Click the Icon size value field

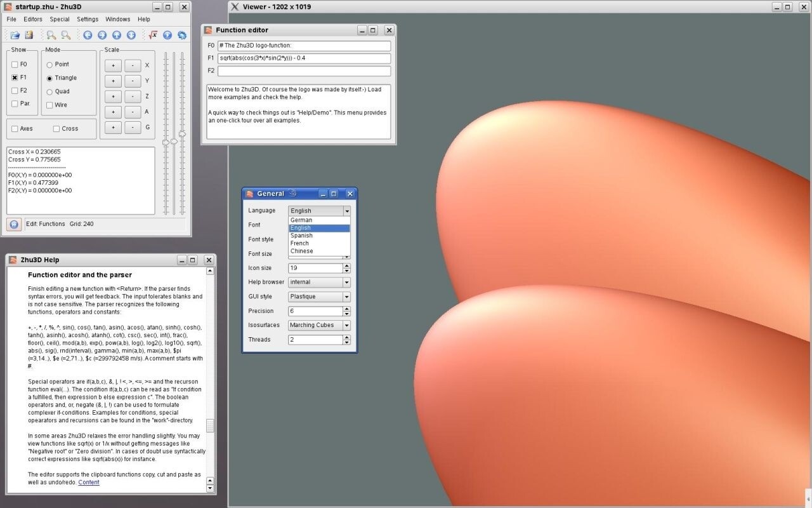point(315,268)
